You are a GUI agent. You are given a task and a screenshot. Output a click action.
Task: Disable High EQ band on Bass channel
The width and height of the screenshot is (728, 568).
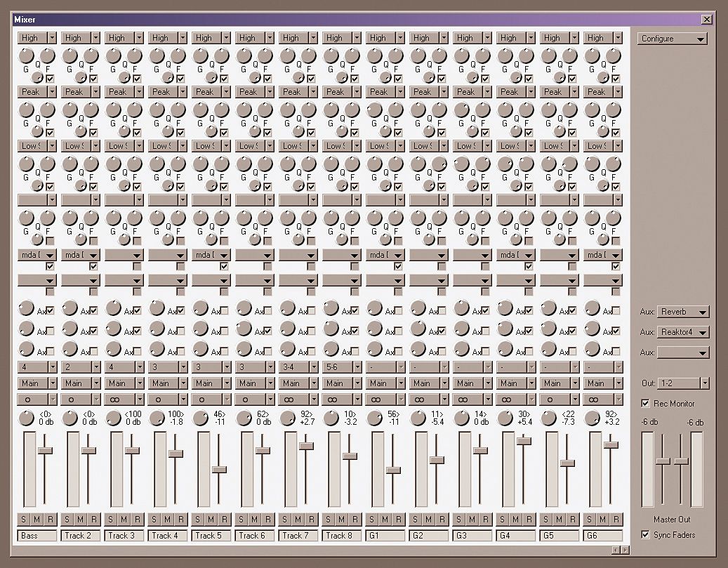pyautogui.click(x=50, y=79)
